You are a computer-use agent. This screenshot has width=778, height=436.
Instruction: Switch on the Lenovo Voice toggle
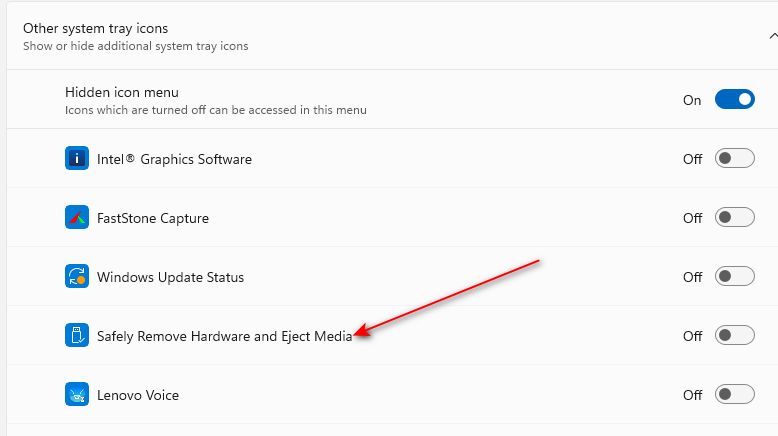734,394
